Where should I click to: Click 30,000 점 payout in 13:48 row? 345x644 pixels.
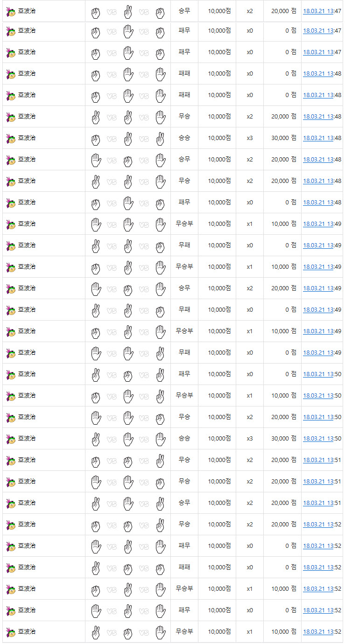pos(284,138)
